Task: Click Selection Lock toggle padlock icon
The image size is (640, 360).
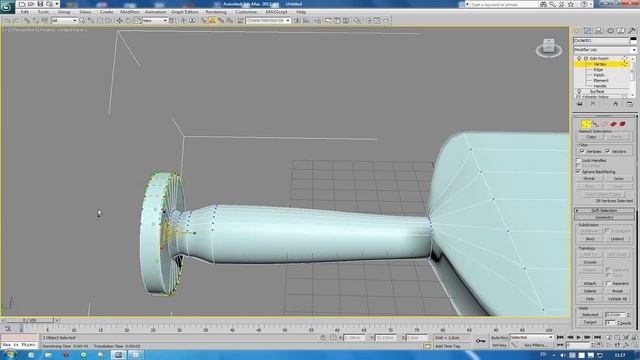Action: 323,338
